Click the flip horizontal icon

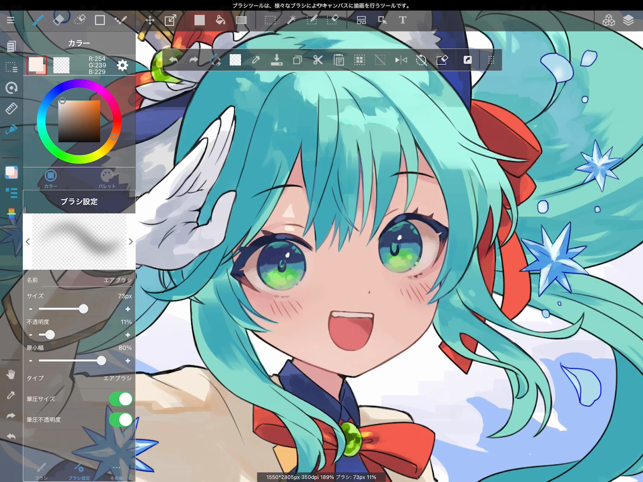coord(401,60)
